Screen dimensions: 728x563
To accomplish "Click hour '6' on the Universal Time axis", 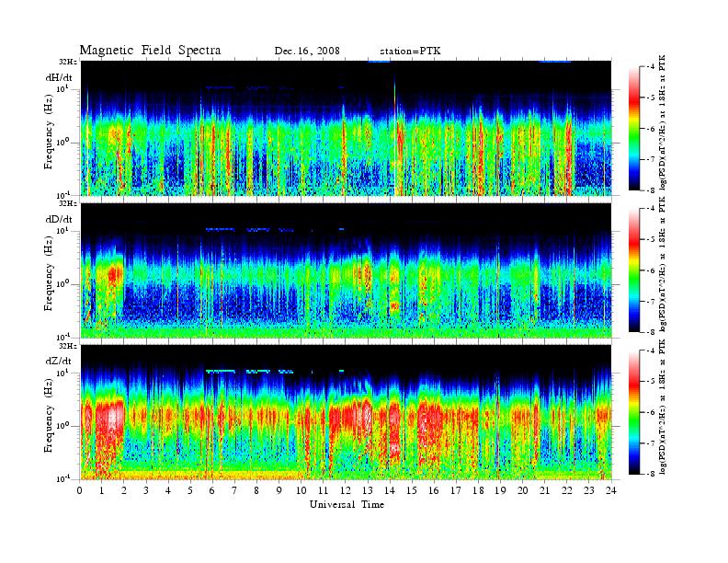I will [212, 491].
